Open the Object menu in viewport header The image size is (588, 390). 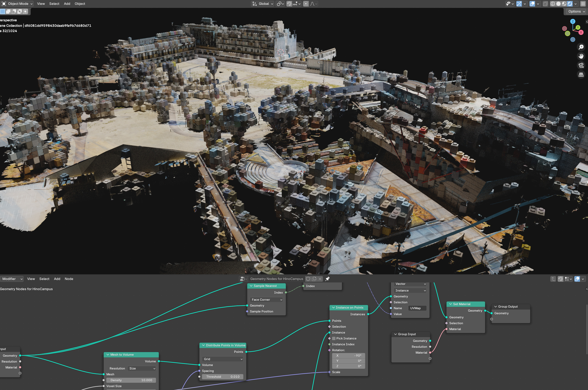(80, 4)
